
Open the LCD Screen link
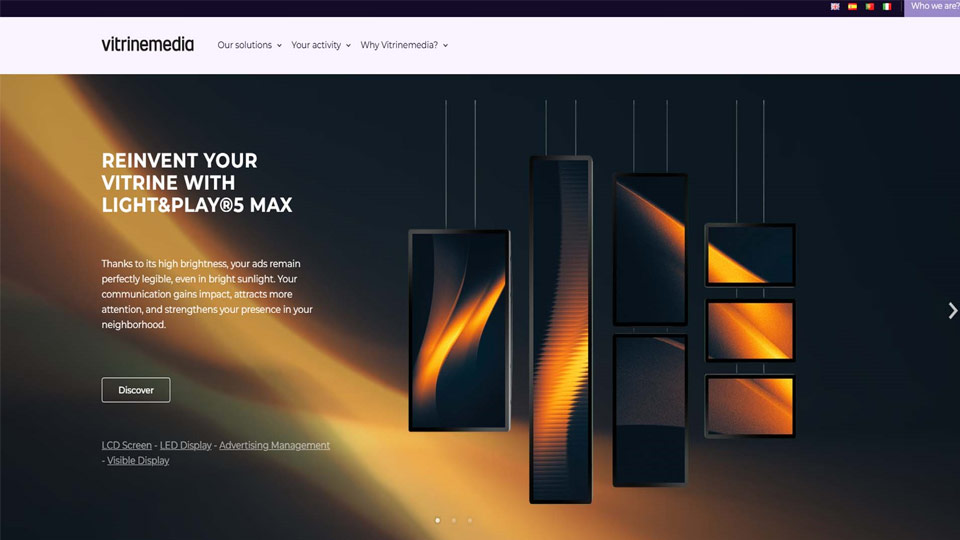click(127, 445)
